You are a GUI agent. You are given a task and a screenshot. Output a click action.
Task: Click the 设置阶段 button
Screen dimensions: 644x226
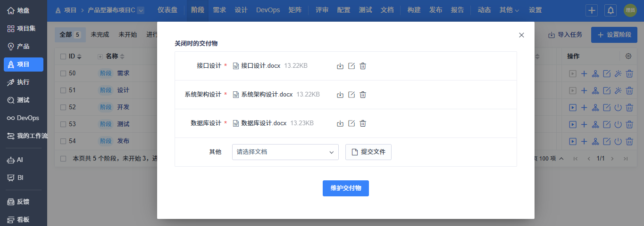point(614,35)
